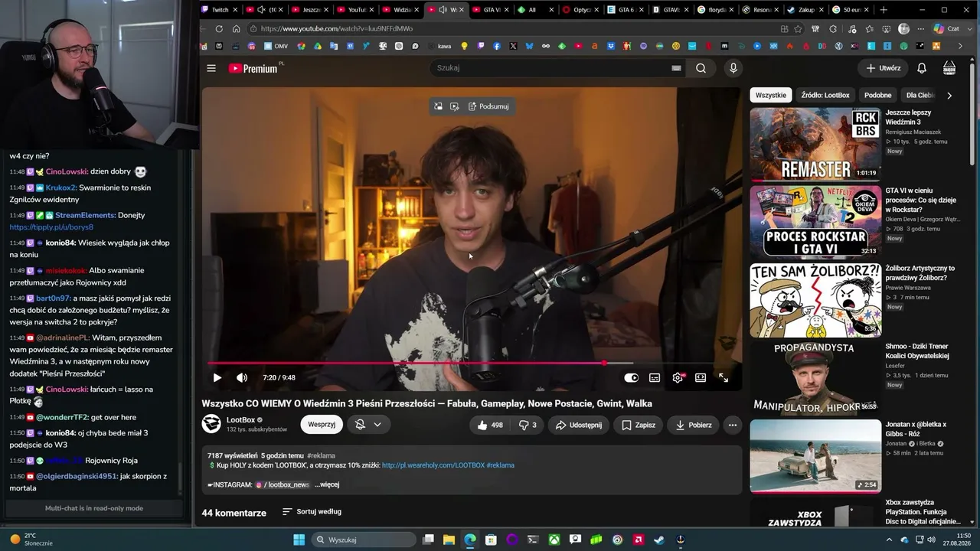The image size is (980, 551).
Task: Open a new browser tab
Action: [884, 10]
